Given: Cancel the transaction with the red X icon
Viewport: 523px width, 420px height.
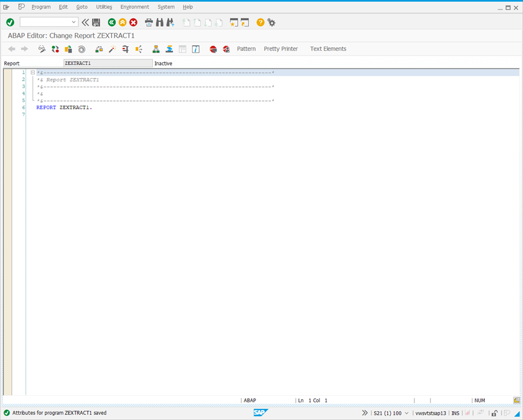Looking at the screenshot, I should (x=132, y=22).
